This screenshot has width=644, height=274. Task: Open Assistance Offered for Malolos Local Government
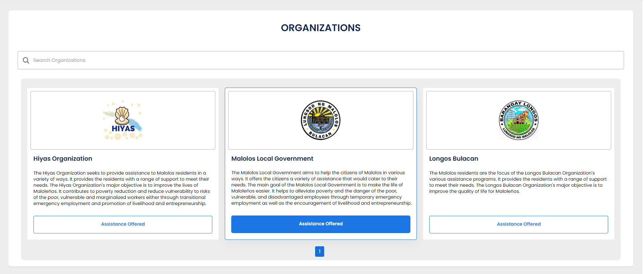pos(320,224)
